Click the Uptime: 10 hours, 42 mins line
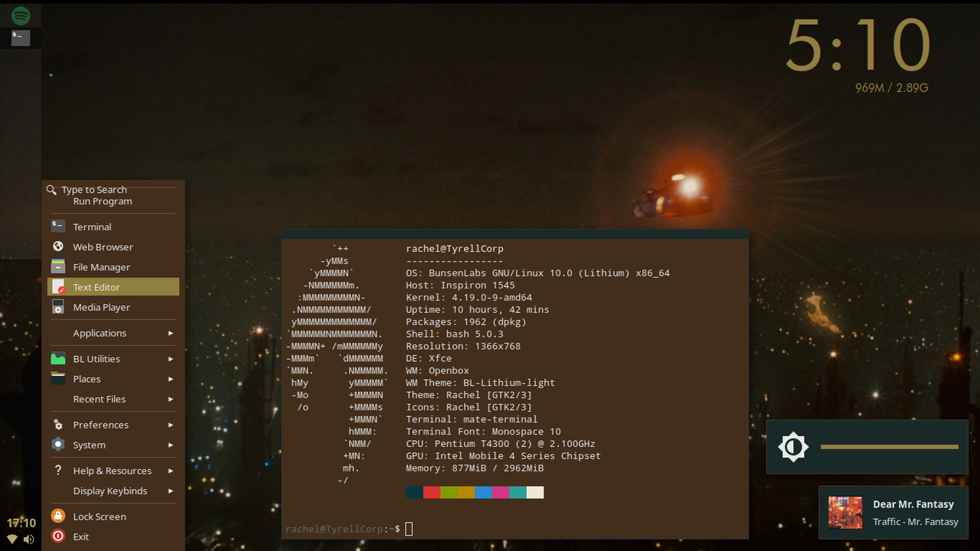980x551 pixels. click(478, 310)
